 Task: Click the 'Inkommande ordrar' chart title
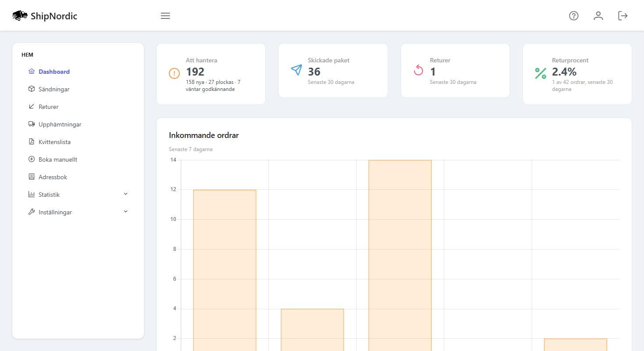(x=204, y=135)
